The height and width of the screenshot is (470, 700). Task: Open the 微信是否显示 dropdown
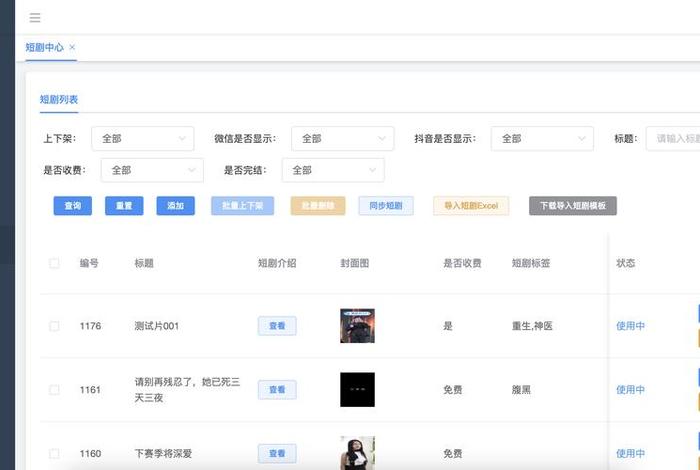[x=342, y=138]
